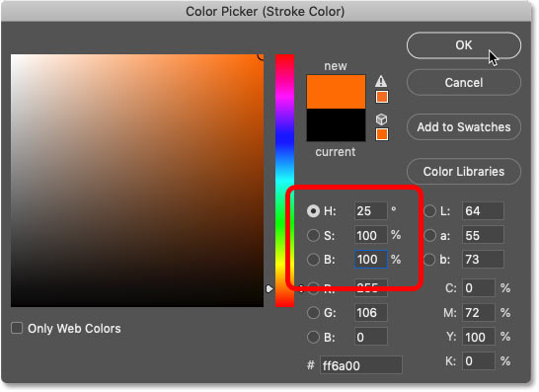Viewport: 539px width, 392px height.
Task: Click inside the hex value field ff6a00
Action: click(361, 365)
